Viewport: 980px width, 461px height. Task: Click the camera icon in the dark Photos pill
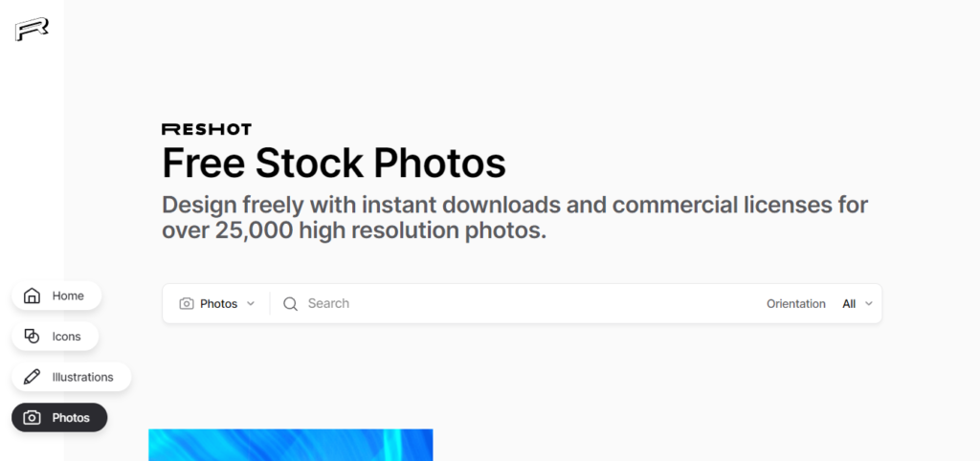[x=32, y=417]
